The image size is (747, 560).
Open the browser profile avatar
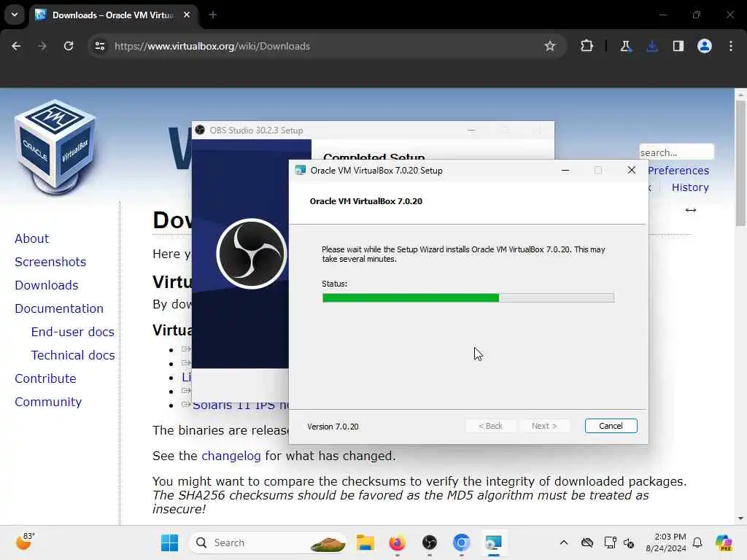click(x=705, y=46)
